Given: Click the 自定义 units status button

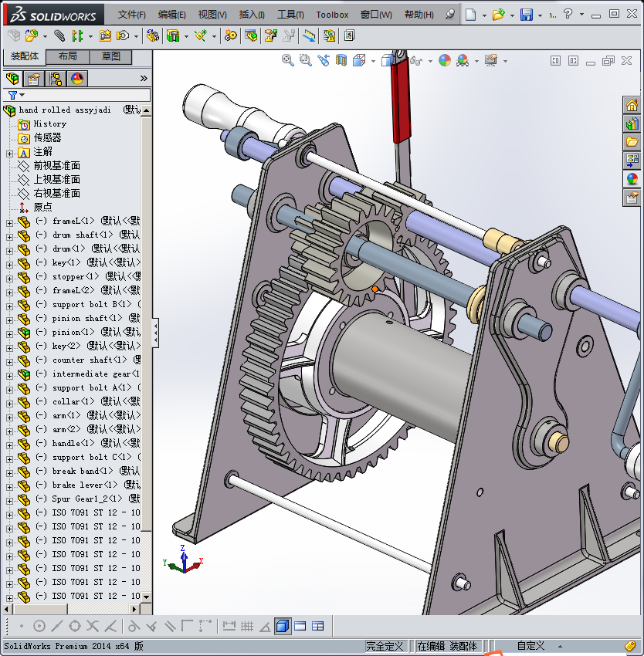Looking at the screenshot, I should (530, 646).
